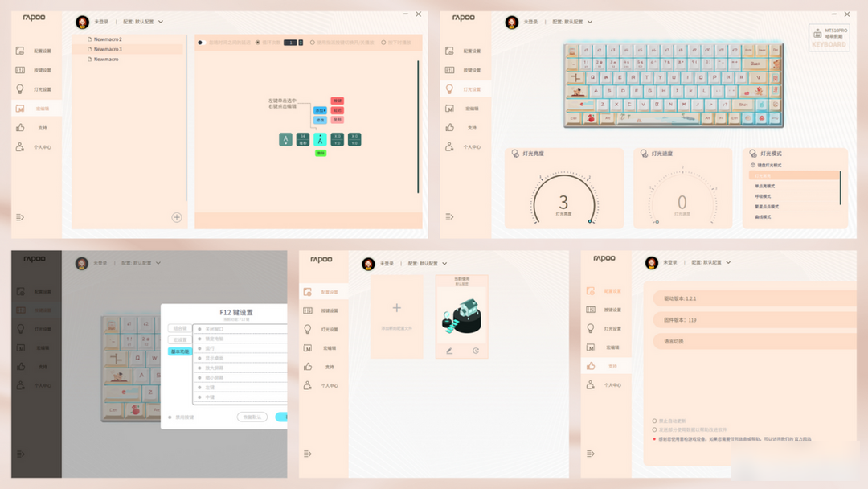Expand the profile dropdown in the F12 key settings window
Viewport: 868px width, 489px height.
point(158,263)
